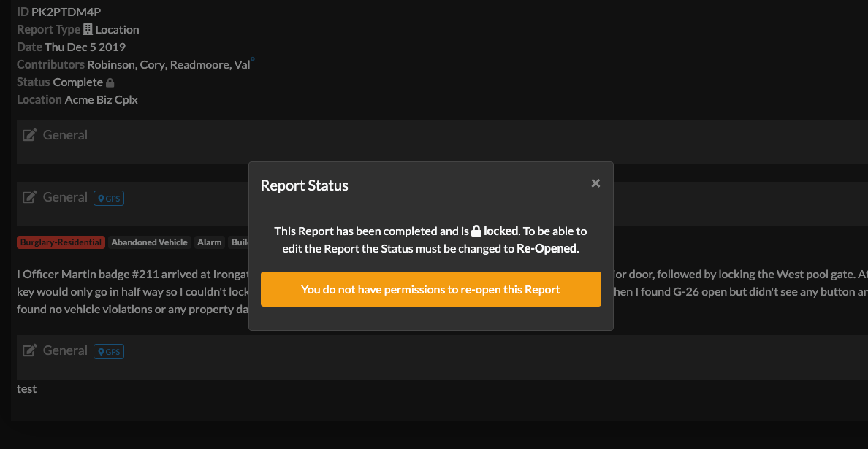This screenshot has width=868, height=449.
Task: Expand the bottom General section containing test
Action: coord(66,350)
